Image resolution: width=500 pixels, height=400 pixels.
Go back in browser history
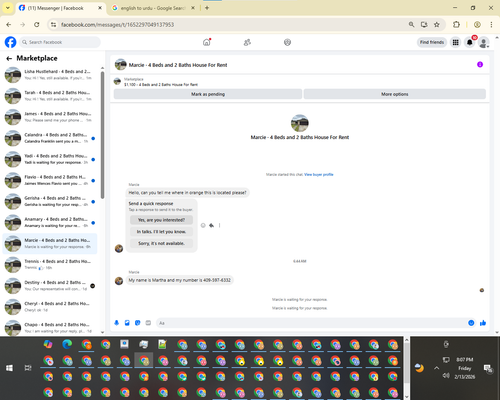[x=9, y=25]
